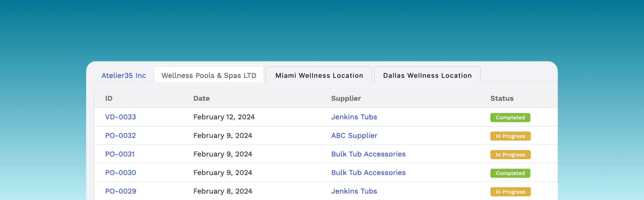Screen dimensions: 644x200
Task: Click Bulk Tub Accessories in PO-0031 row
Action: (368, 154)
